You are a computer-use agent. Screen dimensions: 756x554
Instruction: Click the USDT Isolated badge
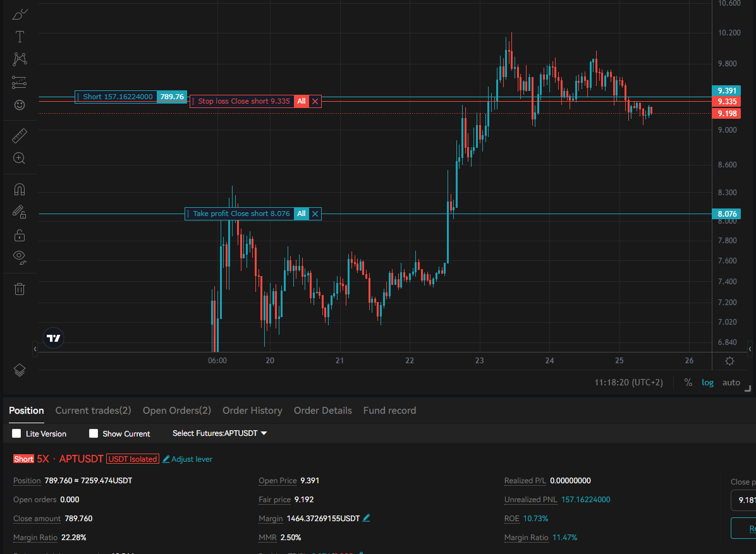133,459
